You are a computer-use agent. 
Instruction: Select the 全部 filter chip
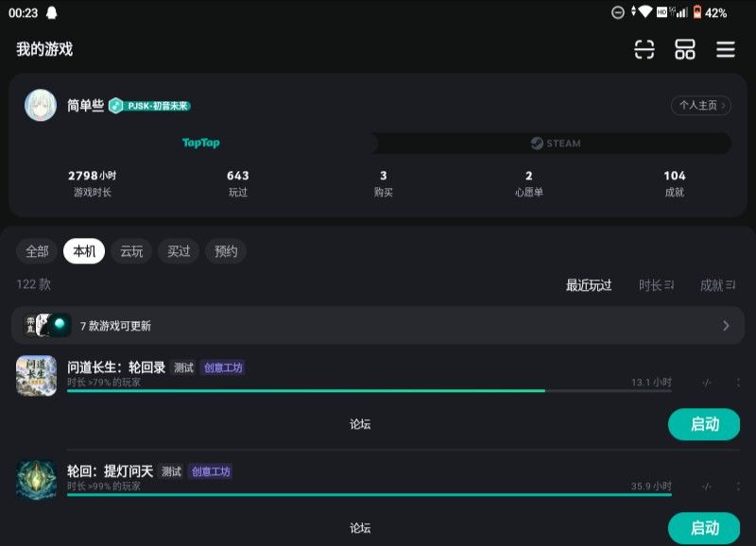tap(37, 251)
